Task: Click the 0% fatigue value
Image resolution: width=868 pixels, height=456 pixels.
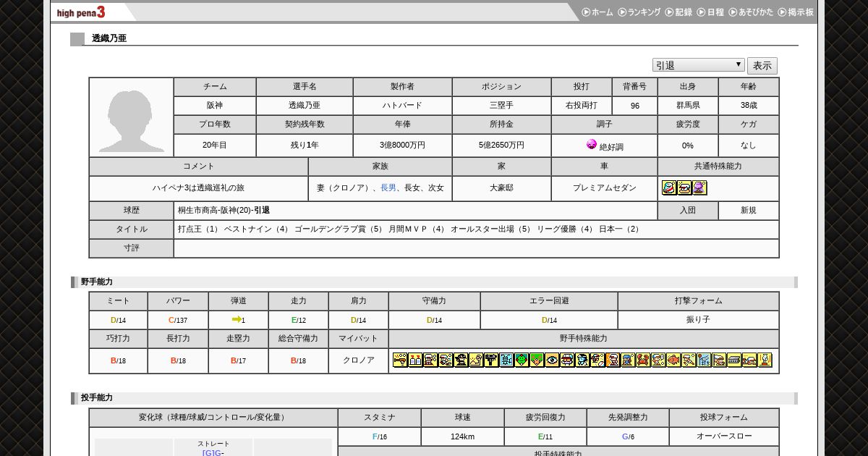Action: [x=688, y=145]
